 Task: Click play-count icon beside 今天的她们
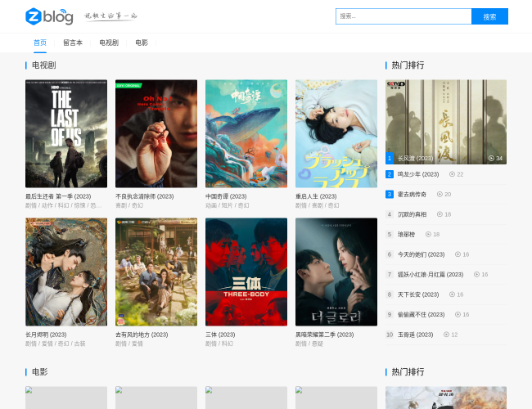point(458,254)
